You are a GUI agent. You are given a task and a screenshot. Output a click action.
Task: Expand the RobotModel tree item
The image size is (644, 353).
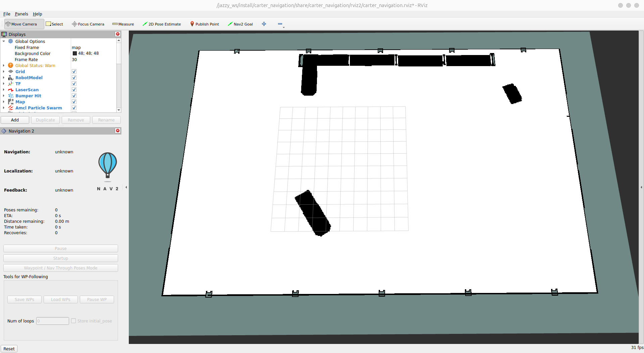pos(4,78)
